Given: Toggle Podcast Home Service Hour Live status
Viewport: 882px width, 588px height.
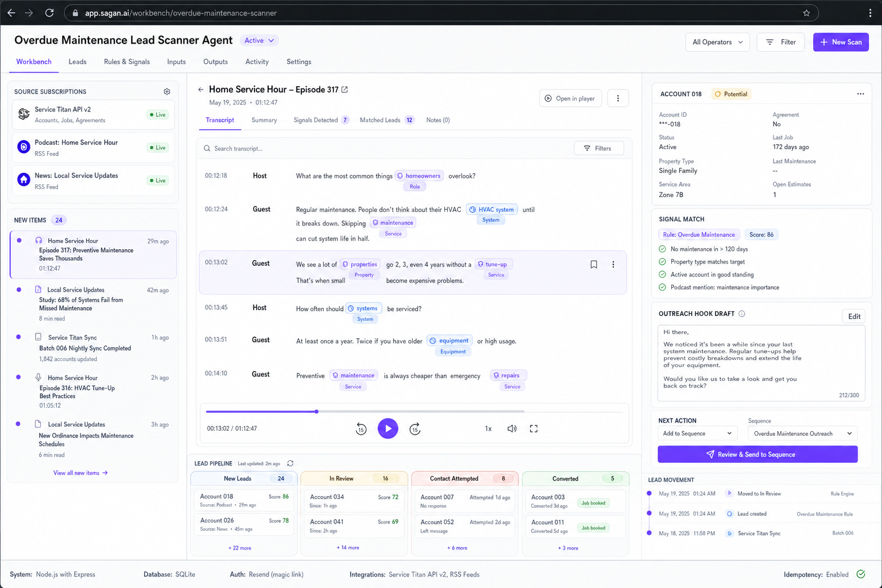Looking at the screenshot, I should (x=157, y=148).
